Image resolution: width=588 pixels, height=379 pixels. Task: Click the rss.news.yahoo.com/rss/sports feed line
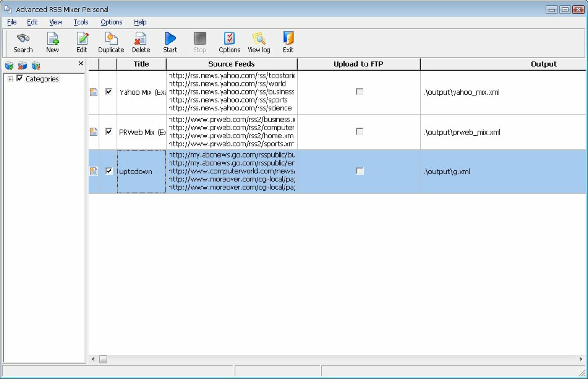tap(228, 99)
